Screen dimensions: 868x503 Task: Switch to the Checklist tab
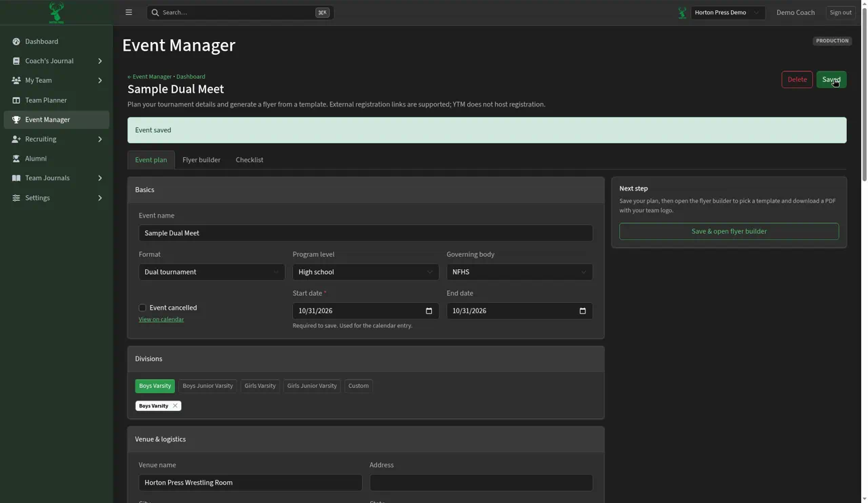[250, 160]
